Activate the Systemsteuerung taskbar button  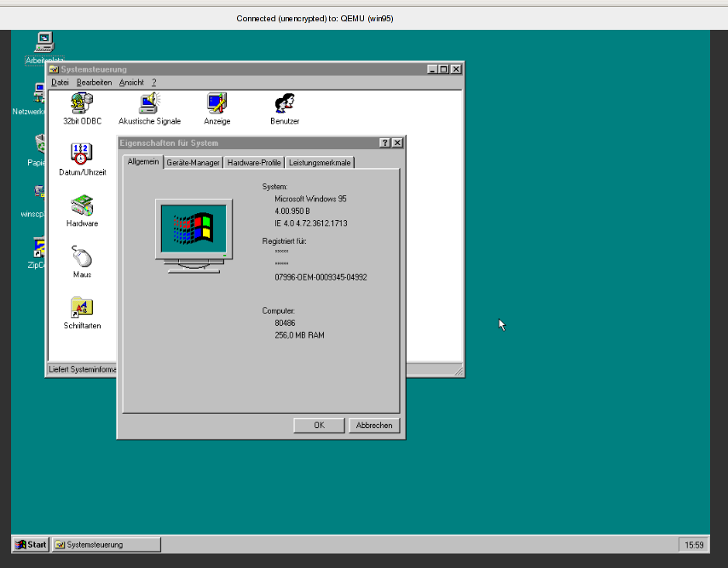[107, 545]
